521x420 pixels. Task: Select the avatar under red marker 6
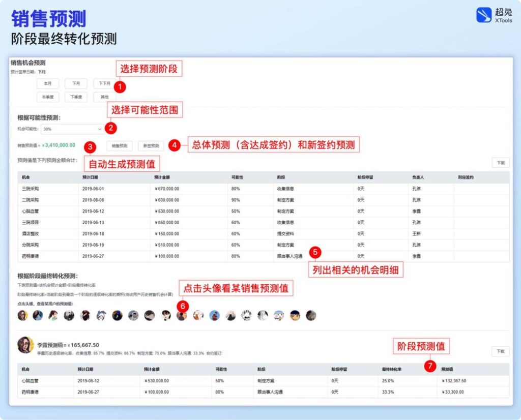click(182, 316)
